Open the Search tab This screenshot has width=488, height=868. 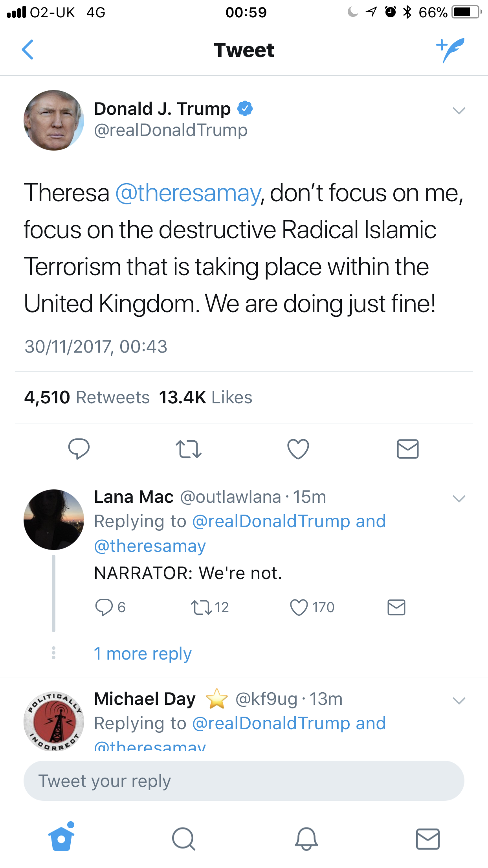183,839
